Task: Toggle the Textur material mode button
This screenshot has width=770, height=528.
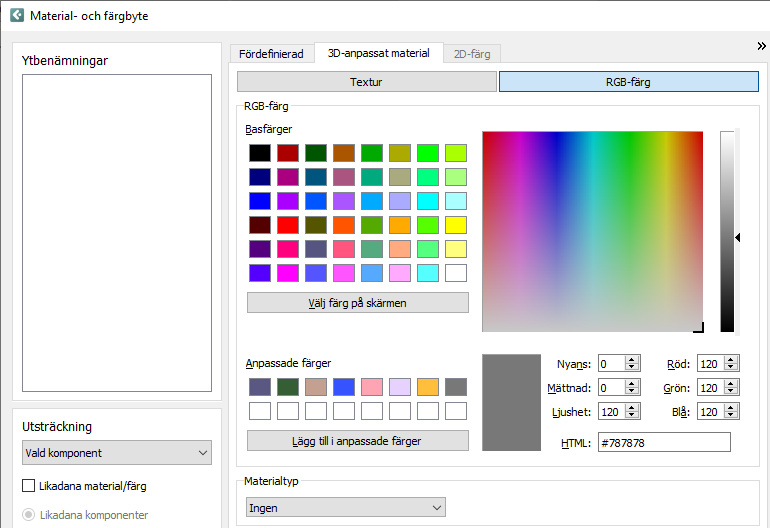Action: click(366, 82)
